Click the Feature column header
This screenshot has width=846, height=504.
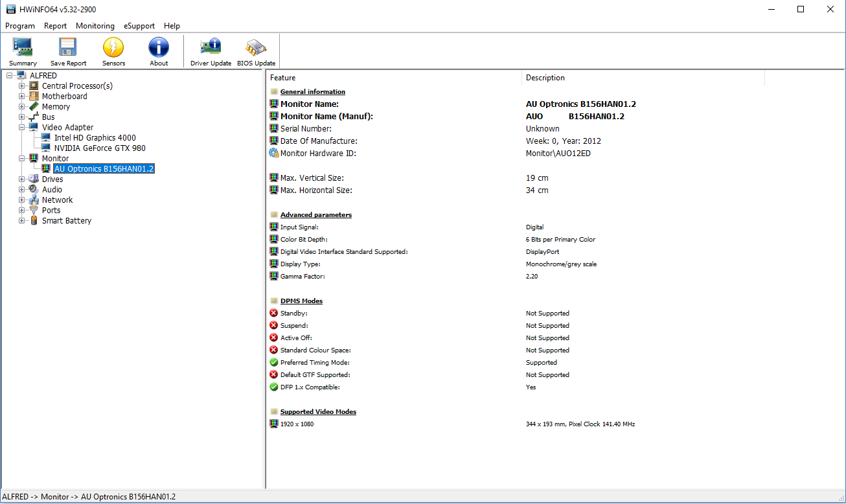394,78
